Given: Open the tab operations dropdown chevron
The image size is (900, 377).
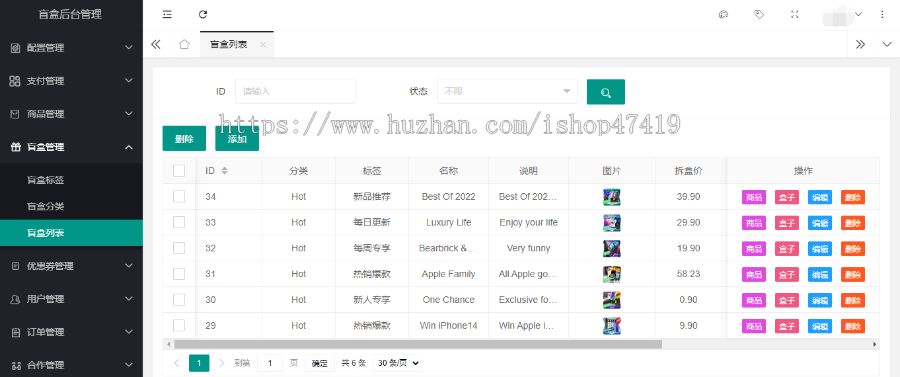Looking at the screenshot, I should click(887, 44).
